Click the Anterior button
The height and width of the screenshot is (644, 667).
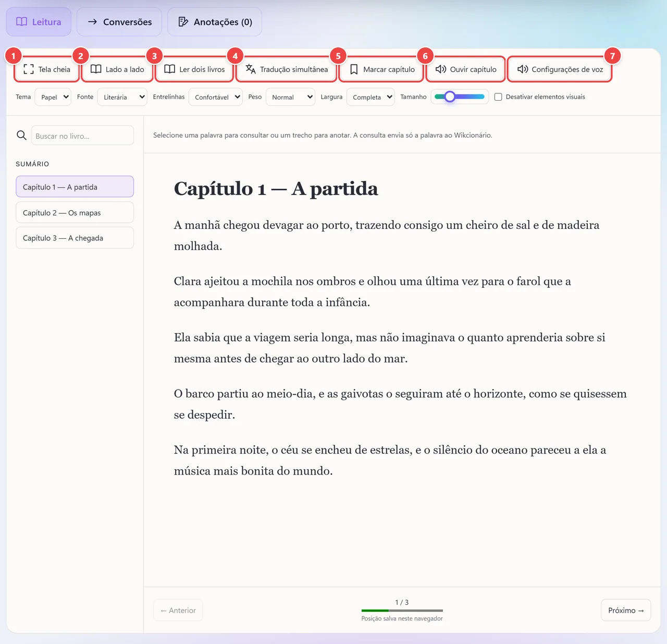pos(178,610)
